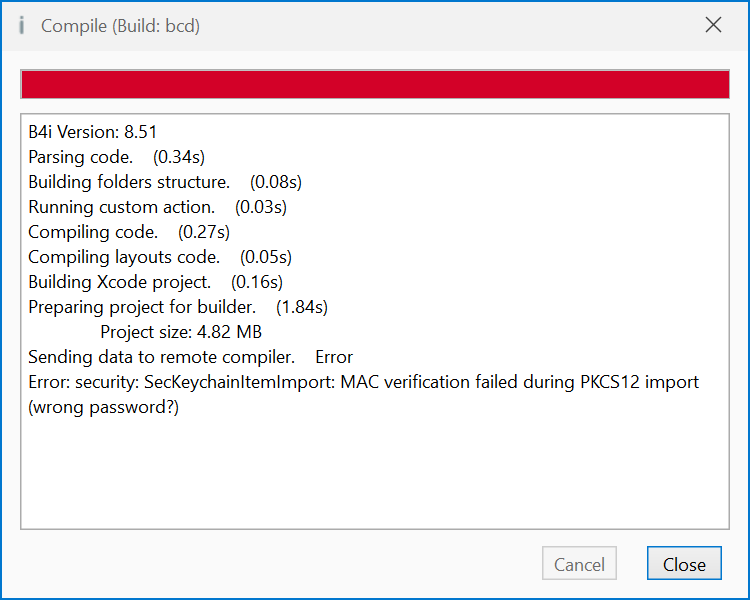Click the "Compiling code." log line
This screenshot has height=600, width=750.
93,232
